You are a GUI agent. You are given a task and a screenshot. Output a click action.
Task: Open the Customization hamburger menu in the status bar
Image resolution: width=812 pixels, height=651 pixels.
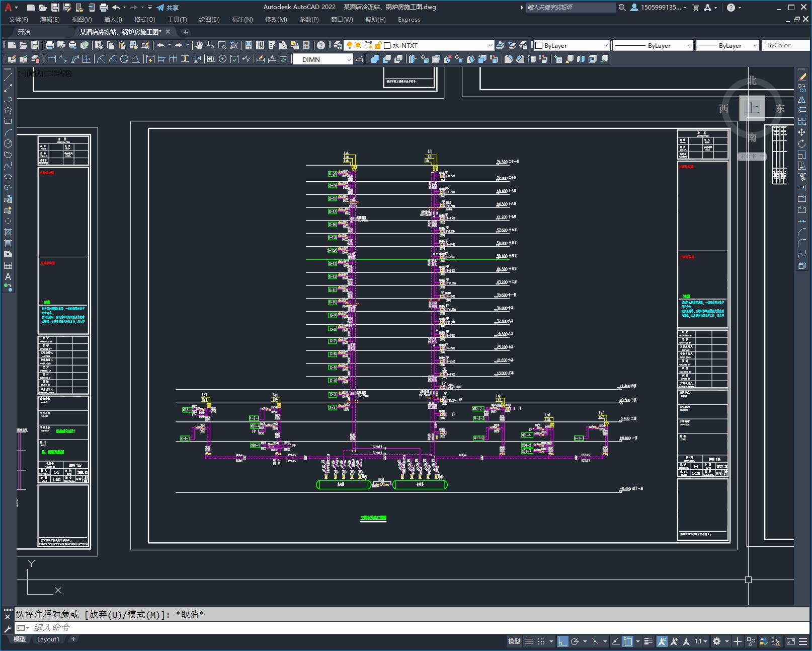(x=803, y=641)
